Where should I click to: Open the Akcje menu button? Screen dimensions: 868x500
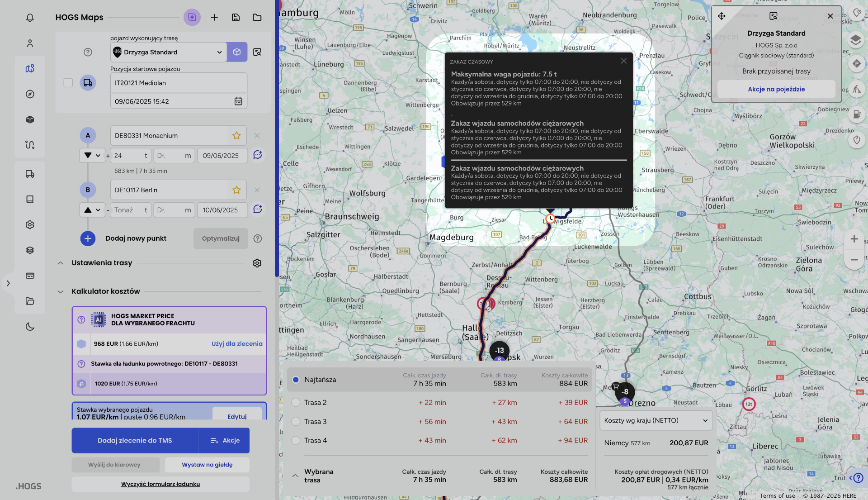point(225,440)
